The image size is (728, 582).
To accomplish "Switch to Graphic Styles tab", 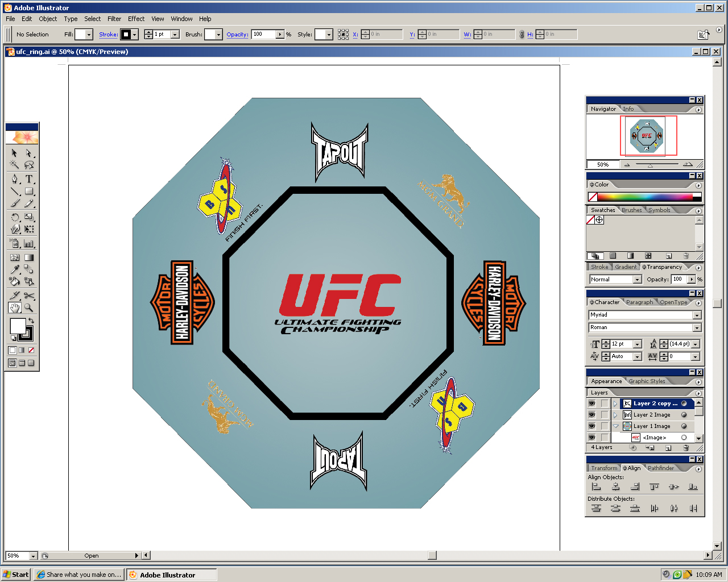I will pyautogui.click(x=647, y=381).
